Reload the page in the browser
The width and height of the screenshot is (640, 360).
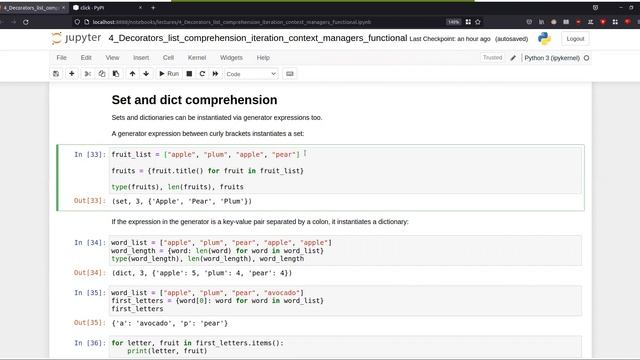coord(26,22)
